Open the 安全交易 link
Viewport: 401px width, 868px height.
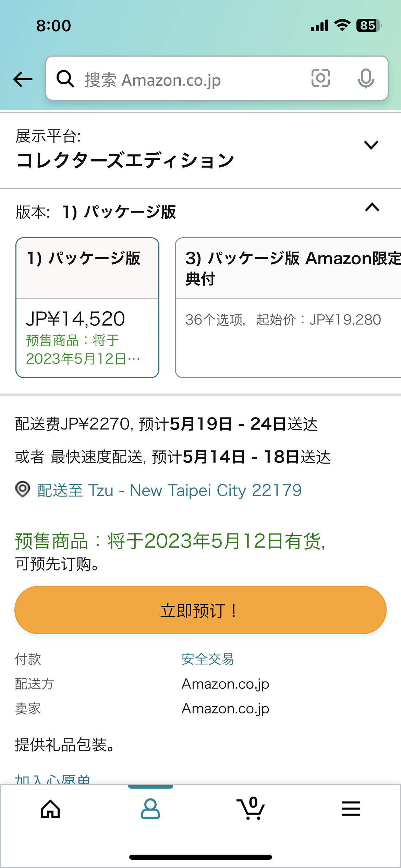pos(208,659)
